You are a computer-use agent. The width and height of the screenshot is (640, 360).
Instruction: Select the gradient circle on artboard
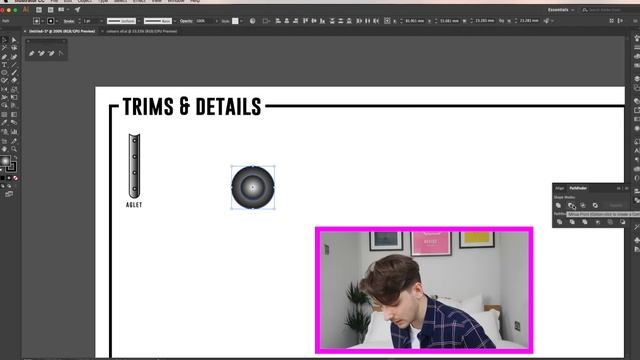(253, 187)
